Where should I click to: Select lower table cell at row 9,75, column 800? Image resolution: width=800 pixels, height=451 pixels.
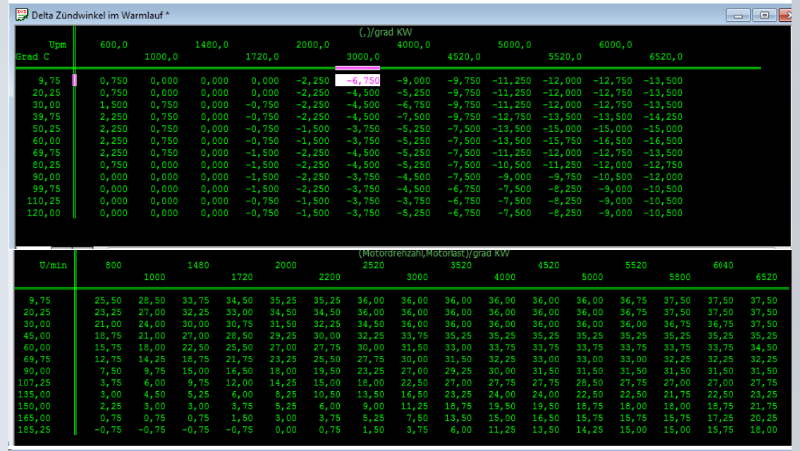[107, 299]
